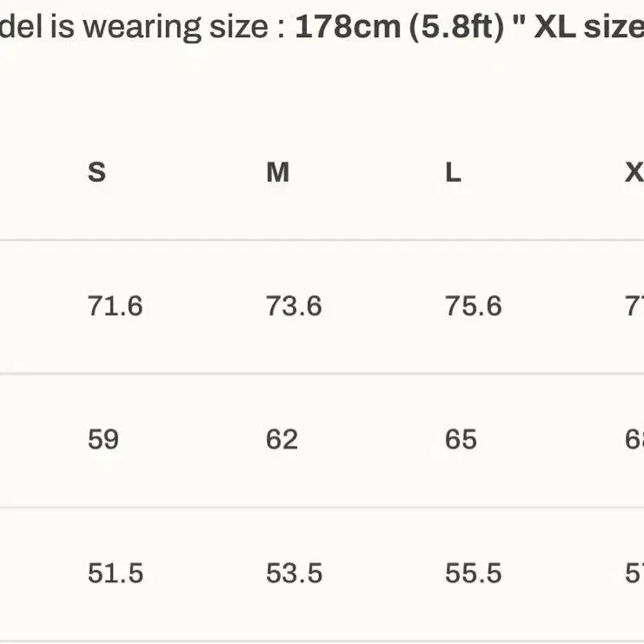Click the S size column header
Screen dimensions: 644x644
(x=97, y=172)
